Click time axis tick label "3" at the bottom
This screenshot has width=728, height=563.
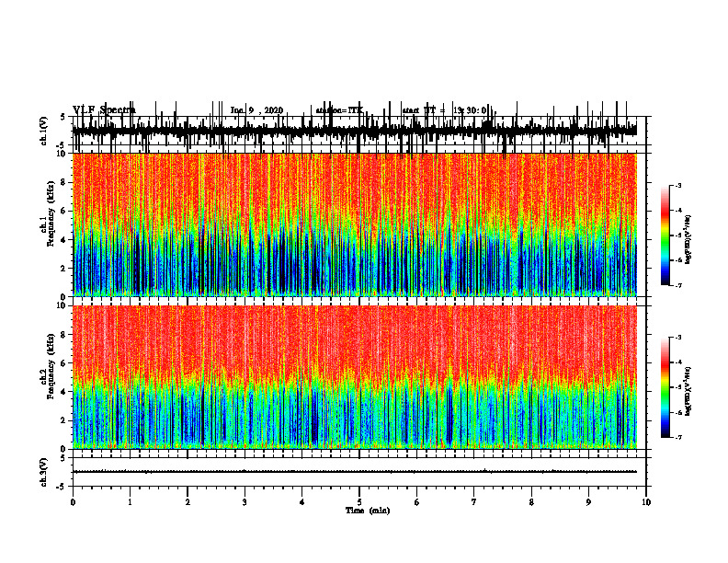(245, 502)
